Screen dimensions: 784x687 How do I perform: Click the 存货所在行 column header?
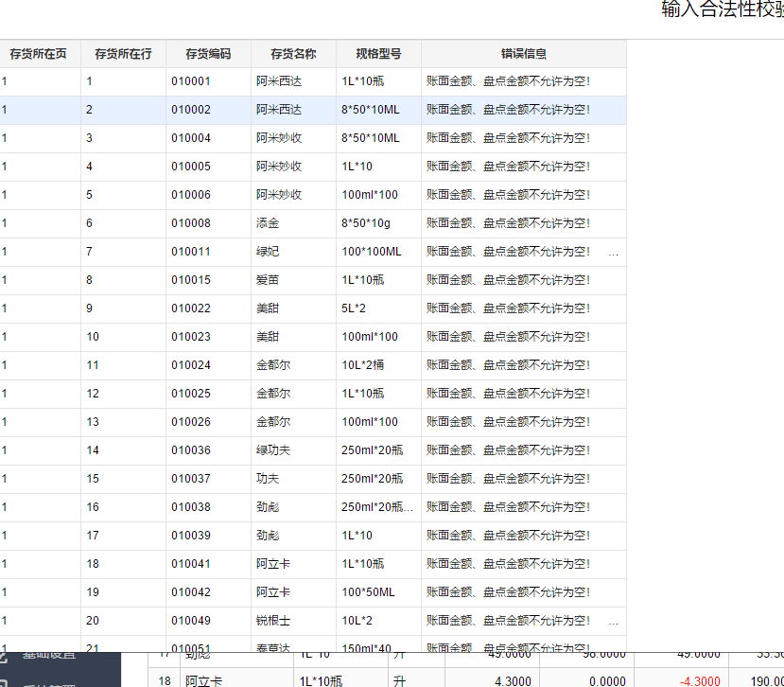coord(124,54)
